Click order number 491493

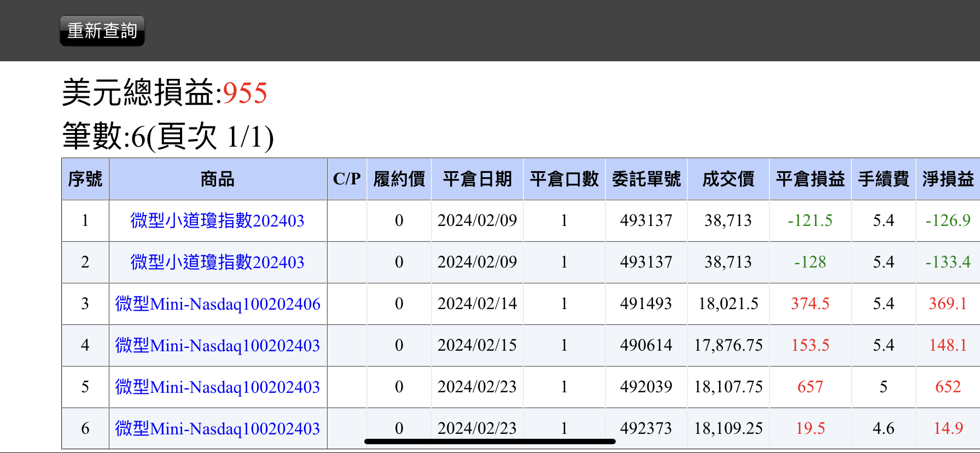(646, 304)
